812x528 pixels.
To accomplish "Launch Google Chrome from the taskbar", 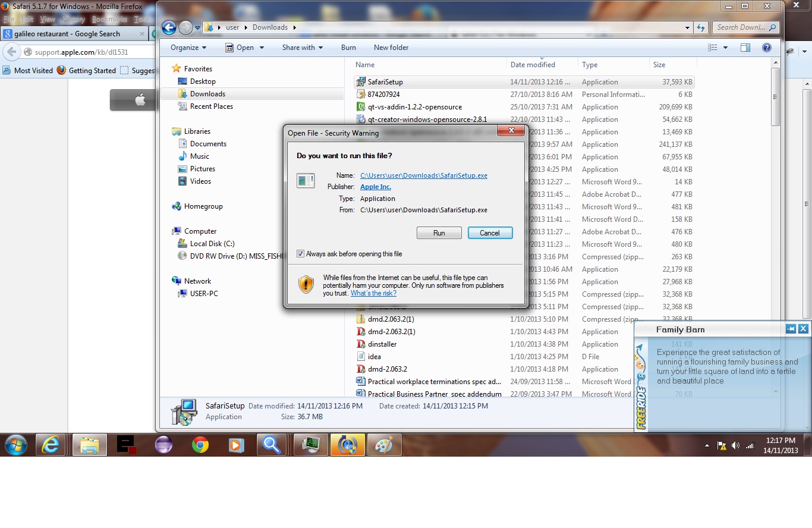I will [x=200, y=445].
